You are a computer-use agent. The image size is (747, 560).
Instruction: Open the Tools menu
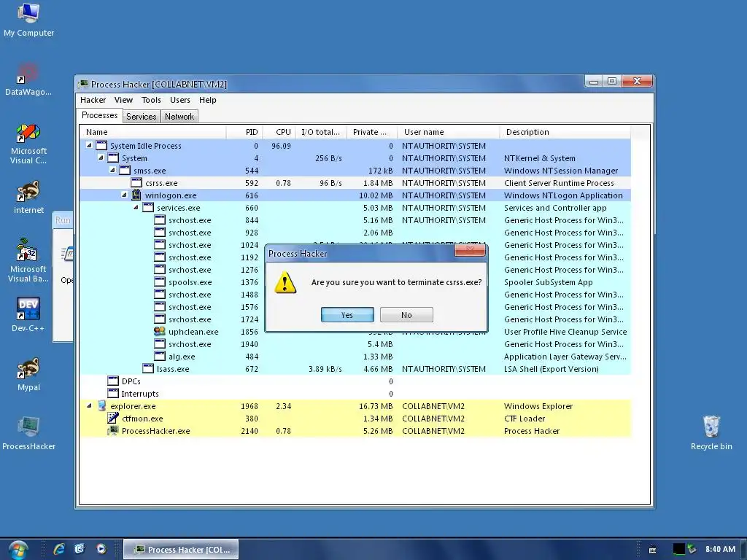click(151, 100)
